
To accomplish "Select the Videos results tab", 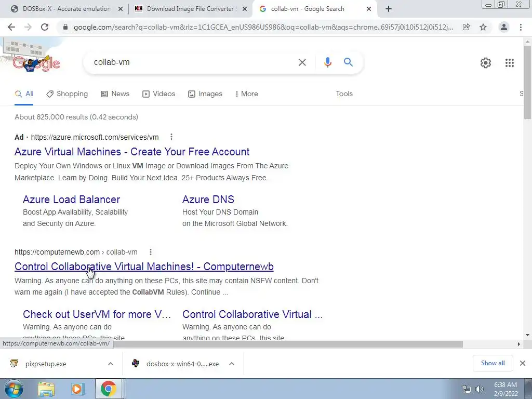I will 159,94.
